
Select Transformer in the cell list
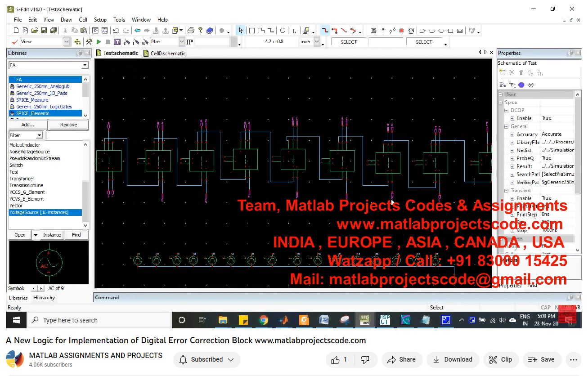click(22, 179)
